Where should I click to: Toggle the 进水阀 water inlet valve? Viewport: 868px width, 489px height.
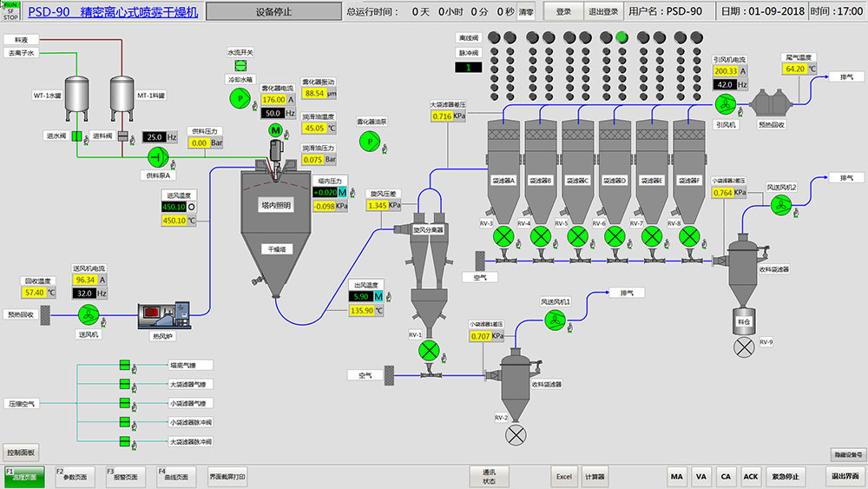click(76, 136)
